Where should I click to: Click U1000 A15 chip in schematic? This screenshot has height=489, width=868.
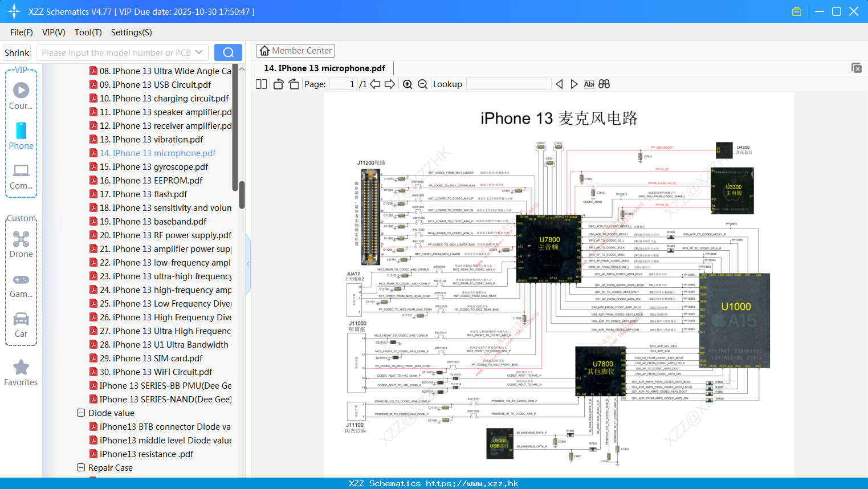[735, 321]
